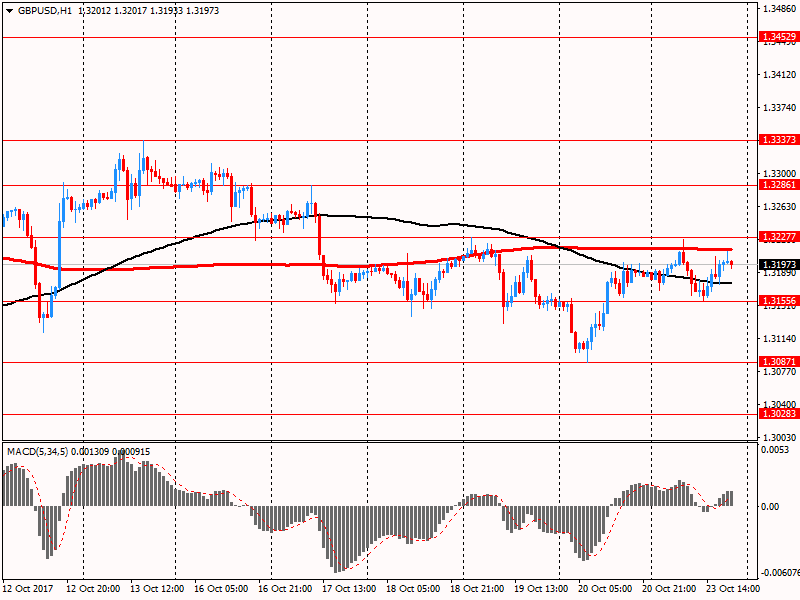Click the red 1.32861 level price tag
This screenshot has width=800, height=600.
[779, 185]
